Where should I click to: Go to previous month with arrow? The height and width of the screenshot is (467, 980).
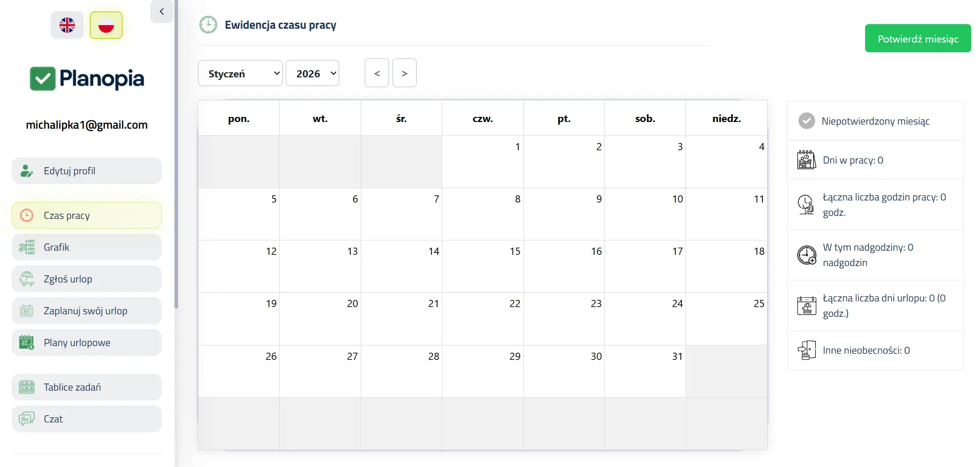click(x=377, y=73)
